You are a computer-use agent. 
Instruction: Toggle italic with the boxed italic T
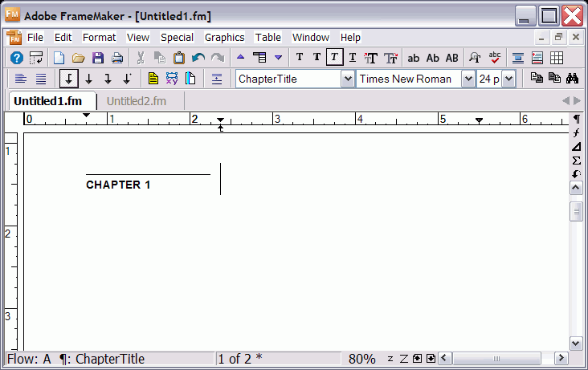pyautogui.click(x=334, y=57)
